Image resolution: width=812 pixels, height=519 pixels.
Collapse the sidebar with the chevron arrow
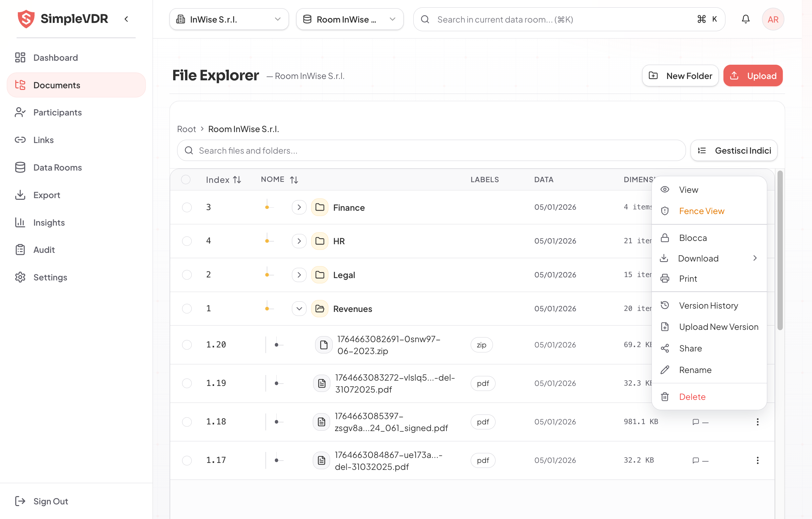tap(126, 19)
